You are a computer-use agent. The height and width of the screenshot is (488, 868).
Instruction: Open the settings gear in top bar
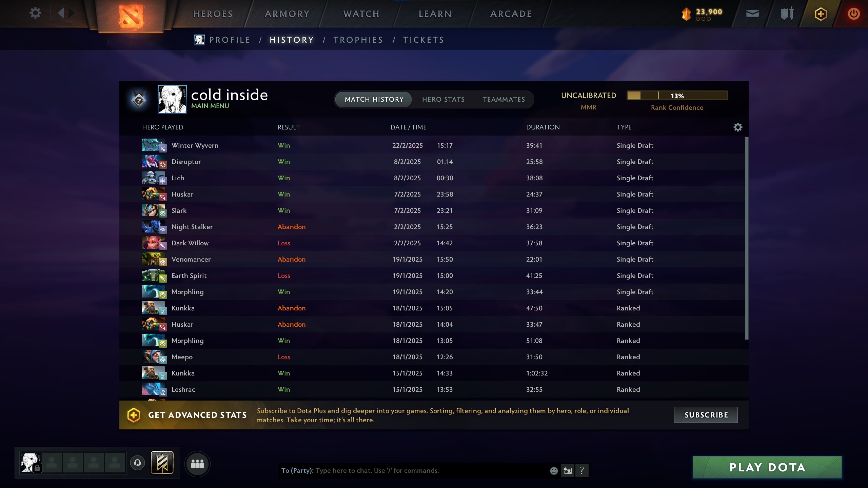click(x=35, y=13)
